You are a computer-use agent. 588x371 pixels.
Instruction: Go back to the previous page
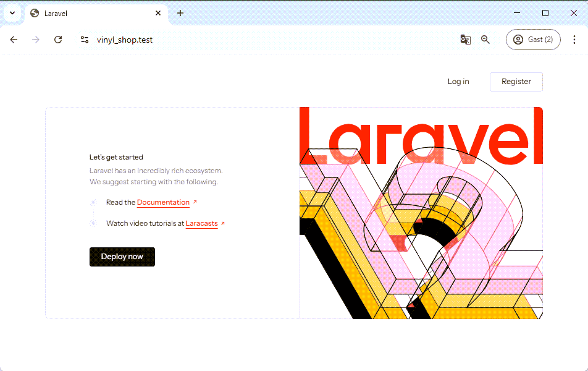(x=14, y=40)
